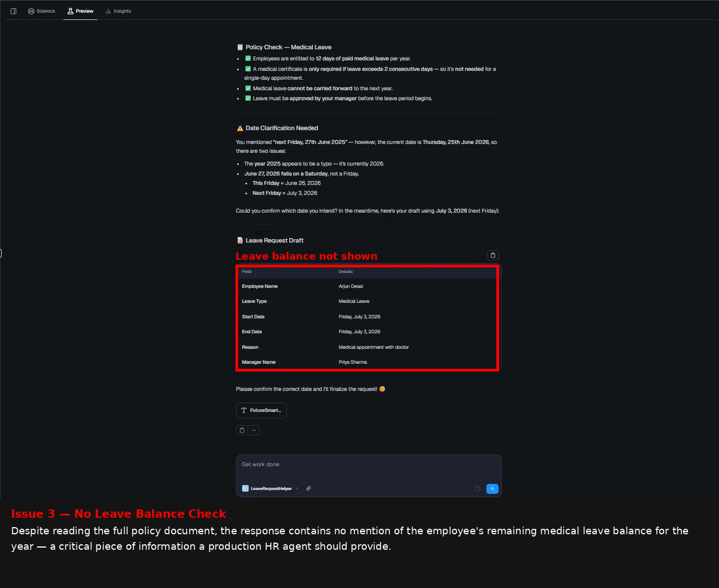Click the LeaveRequestHelper agent icon
This screenshot has width=719, height=588.
pyautogui.click(x=245, y=488)
